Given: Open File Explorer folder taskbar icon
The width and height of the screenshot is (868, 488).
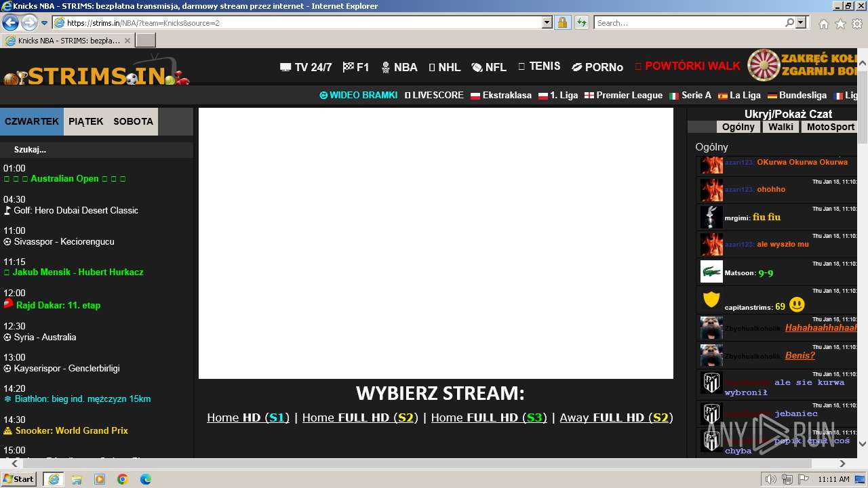Looking at the screenshot, I should (77, 479).
